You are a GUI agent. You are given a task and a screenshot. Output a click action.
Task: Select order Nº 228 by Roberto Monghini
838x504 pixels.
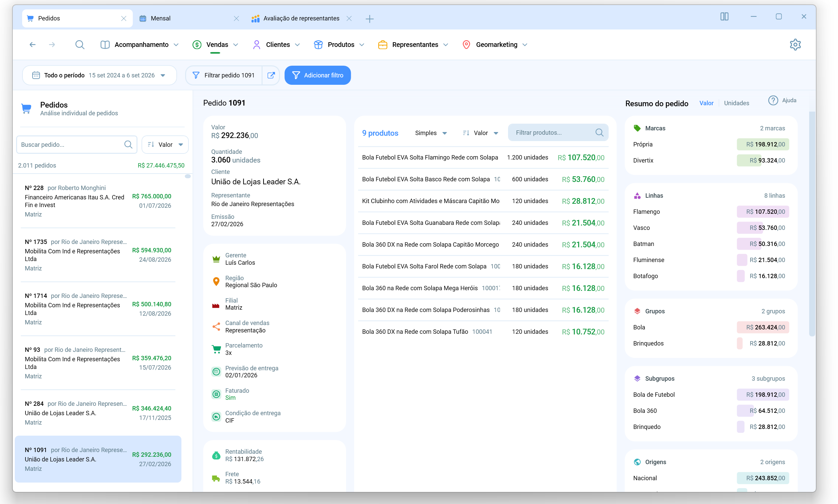pyautogui.click(x=98, y=201)
